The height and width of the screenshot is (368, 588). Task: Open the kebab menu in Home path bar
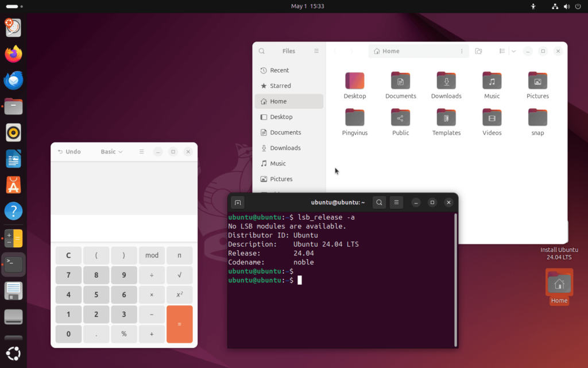click(462, 51)
